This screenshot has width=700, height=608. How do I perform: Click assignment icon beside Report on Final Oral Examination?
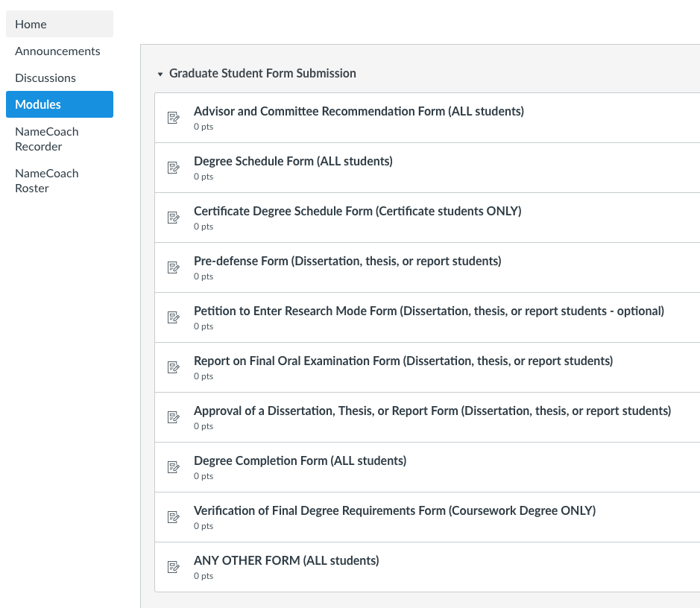pyautogui.click(x=173, y=367)
